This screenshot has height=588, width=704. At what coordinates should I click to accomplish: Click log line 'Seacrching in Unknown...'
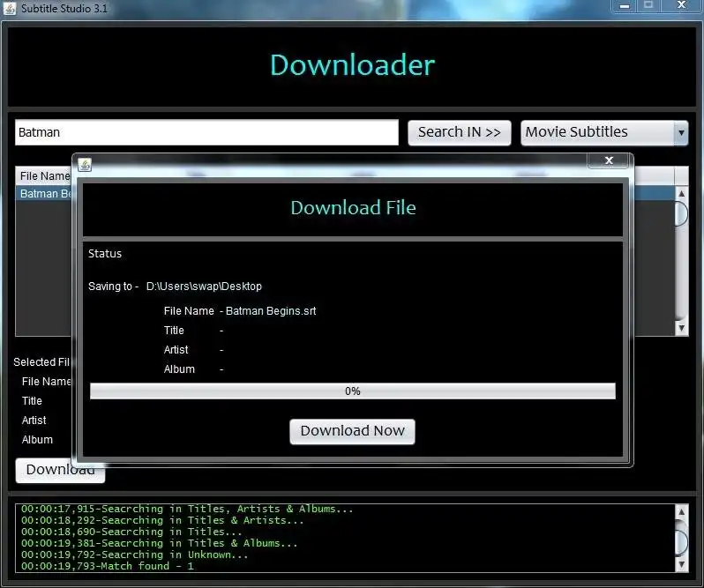tap(135, 555)
